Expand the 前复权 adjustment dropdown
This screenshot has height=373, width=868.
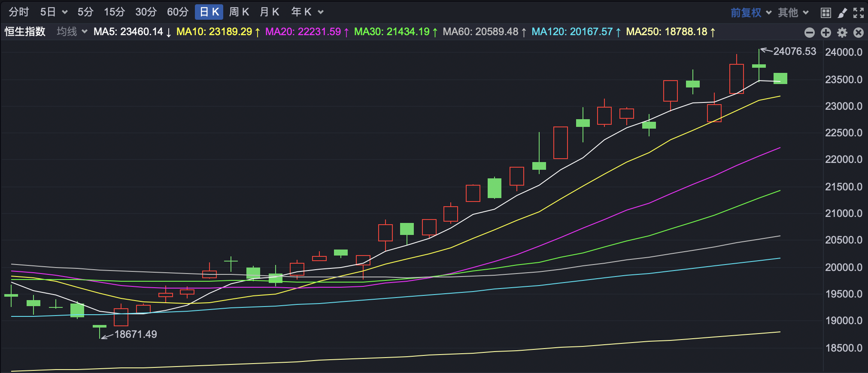751,13
